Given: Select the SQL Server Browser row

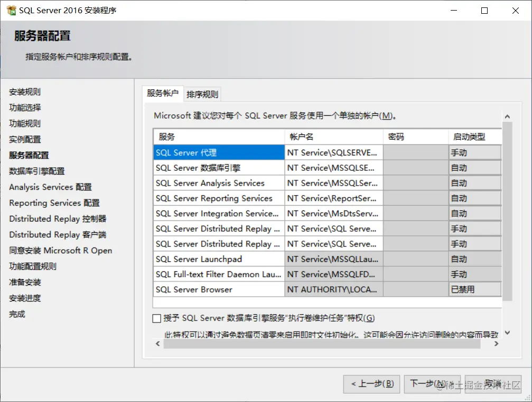Looking at the screenshot, I should (x=219, y=289).
